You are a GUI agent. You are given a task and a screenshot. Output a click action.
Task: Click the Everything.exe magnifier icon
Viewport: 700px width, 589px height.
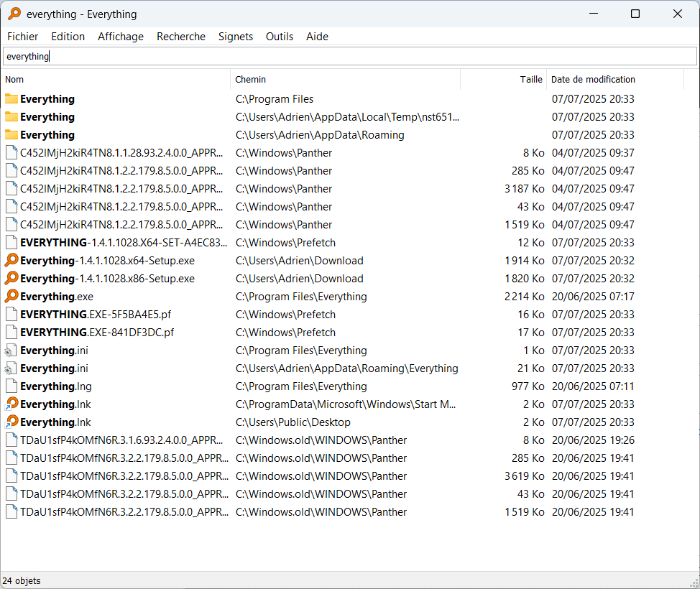(11, 296)
